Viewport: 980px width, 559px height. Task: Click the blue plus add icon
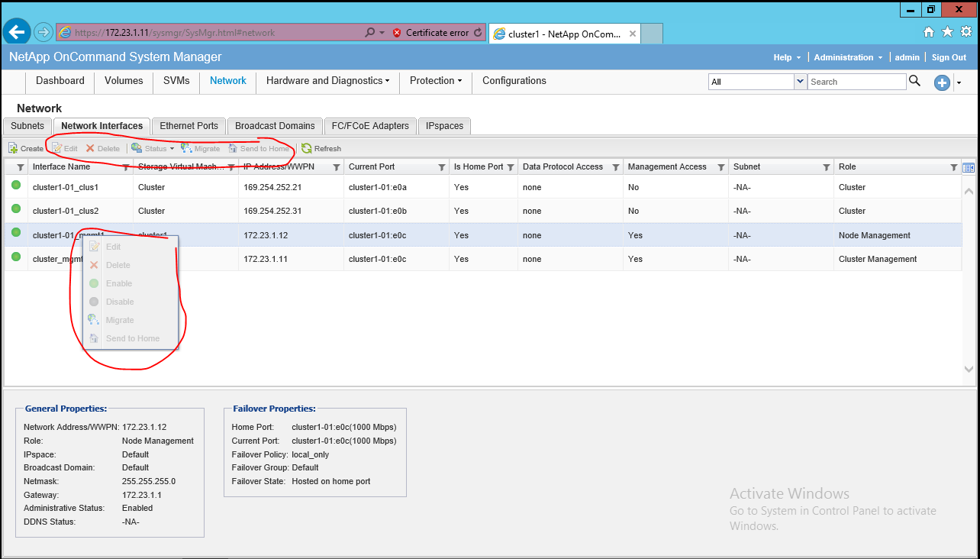(942, 83)
